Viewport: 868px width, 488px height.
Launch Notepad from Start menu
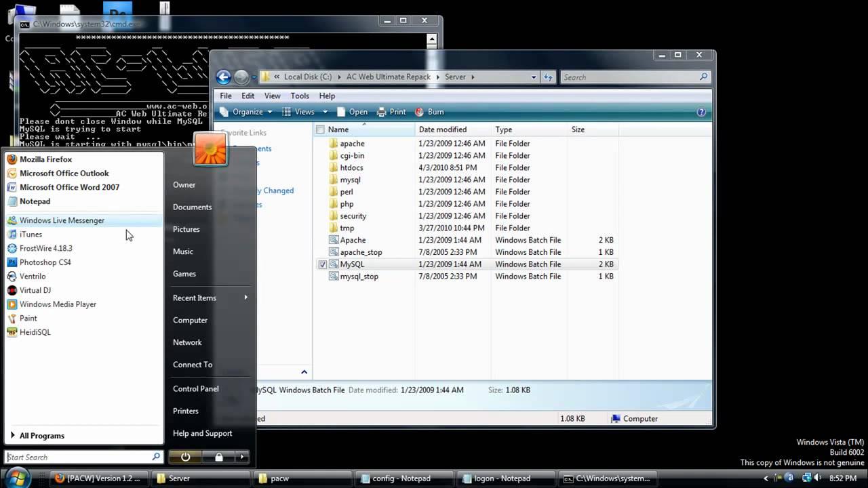pyautogui.click(x=83, y=201)
